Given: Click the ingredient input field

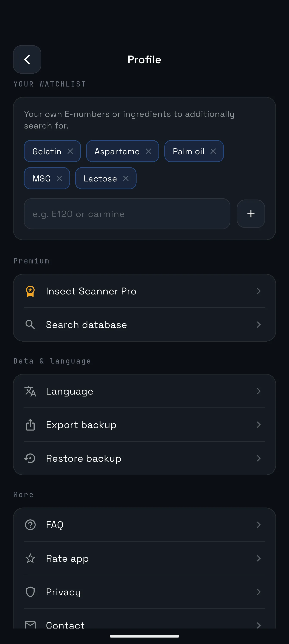Looking at the screenshot, I should (x=127, y=214).
